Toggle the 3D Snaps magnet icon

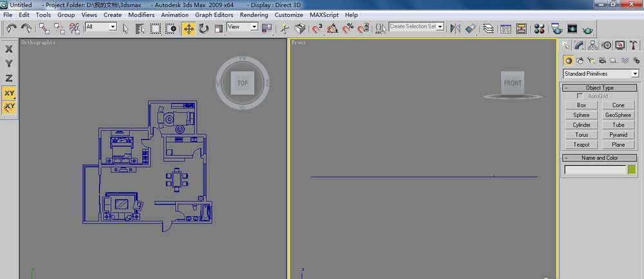click(x=317, y=28)
